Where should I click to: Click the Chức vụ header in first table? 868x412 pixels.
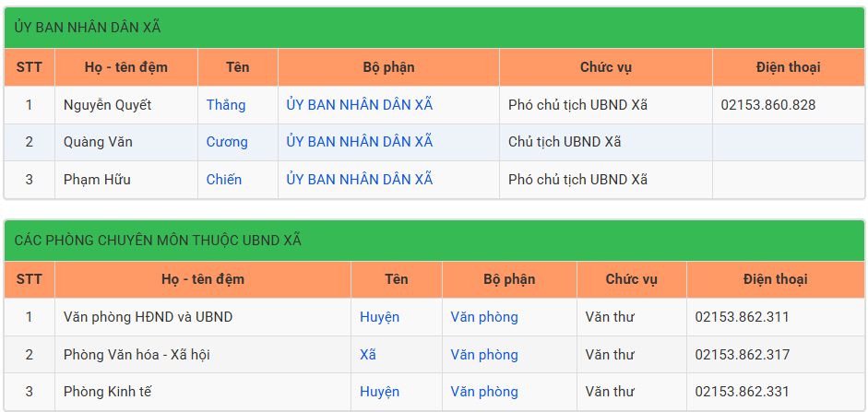click(606, 67)
